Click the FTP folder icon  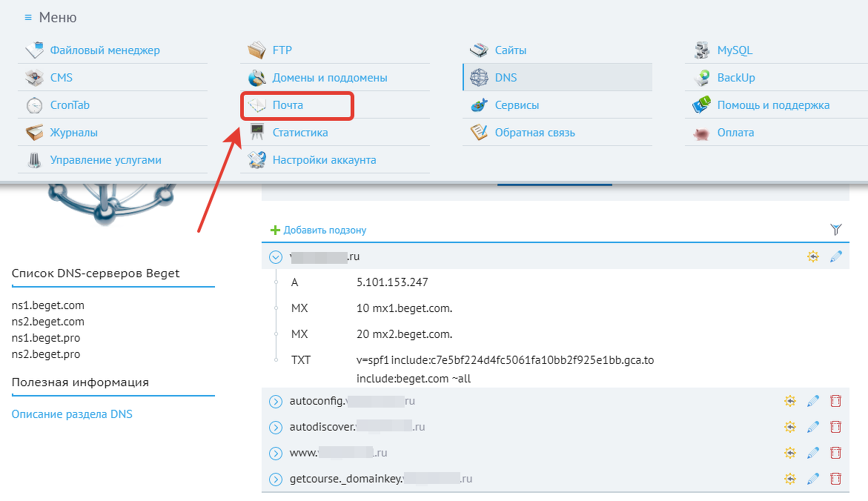tap(257, 50)
